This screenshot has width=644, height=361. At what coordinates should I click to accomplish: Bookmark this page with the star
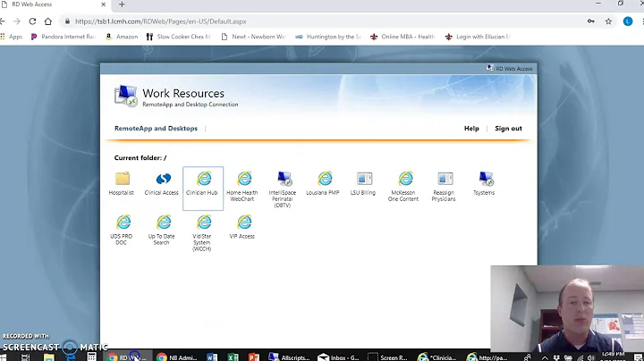pyautogui.click(x=608, y=21)
